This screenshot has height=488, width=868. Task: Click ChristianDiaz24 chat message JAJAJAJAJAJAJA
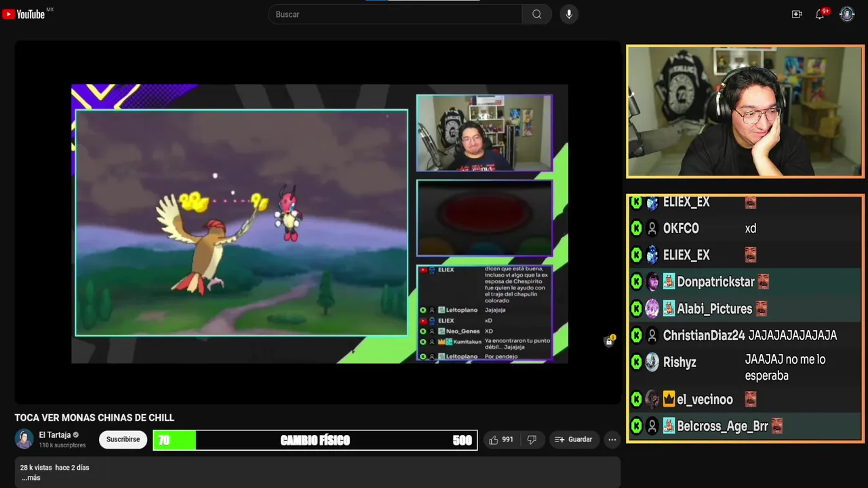pos(791,335)
